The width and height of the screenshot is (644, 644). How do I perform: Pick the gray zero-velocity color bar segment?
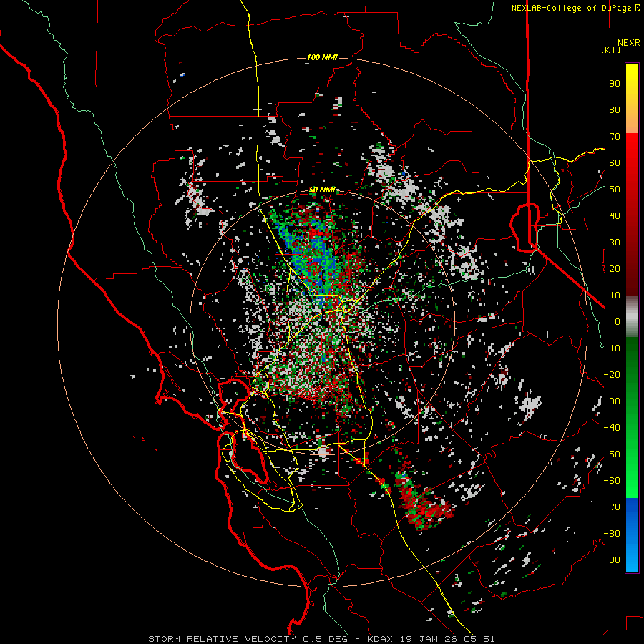pos(632,317)
